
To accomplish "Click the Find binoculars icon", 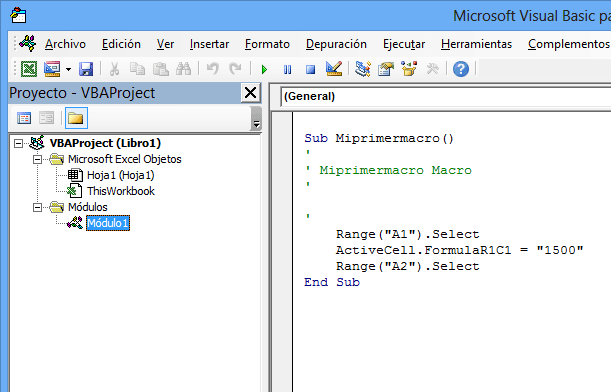I will 184,69.
